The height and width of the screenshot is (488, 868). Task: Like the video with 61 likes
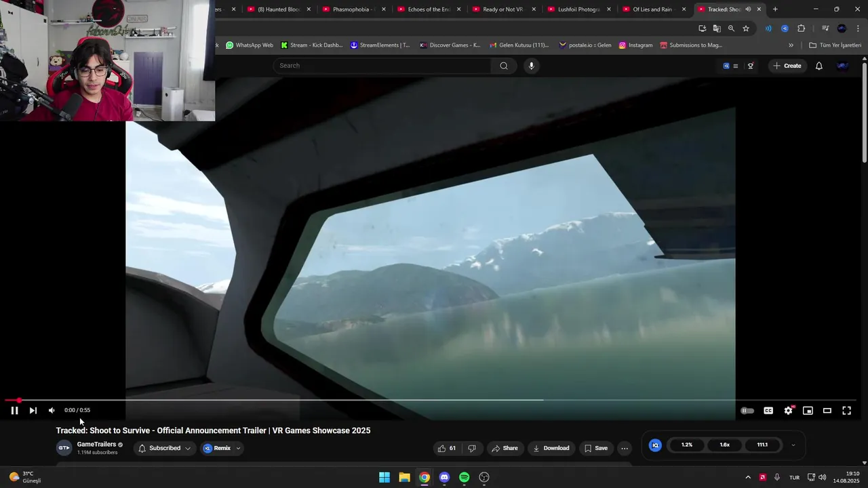pos(448,448)
